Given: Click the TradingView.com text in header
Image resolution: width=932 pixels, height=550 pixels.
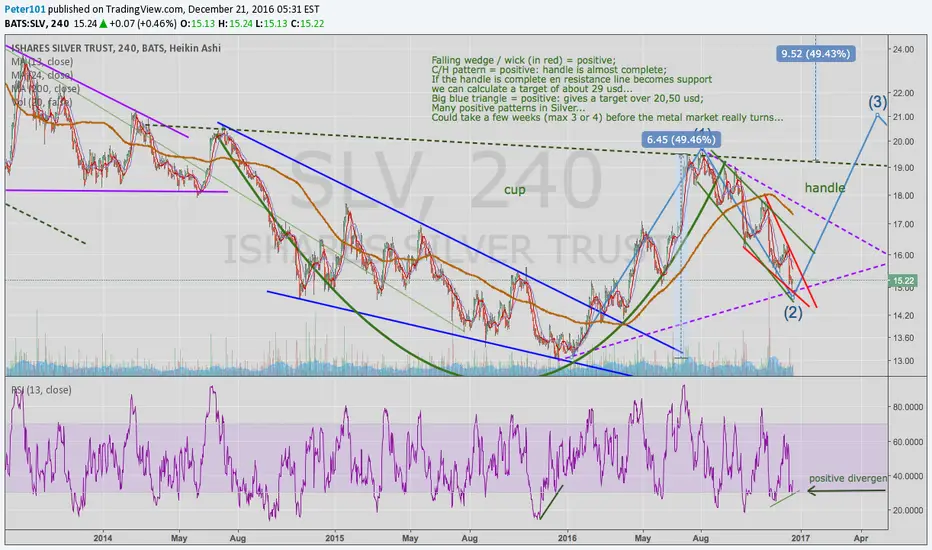Looking at the screenshot, I should point(144,10).
